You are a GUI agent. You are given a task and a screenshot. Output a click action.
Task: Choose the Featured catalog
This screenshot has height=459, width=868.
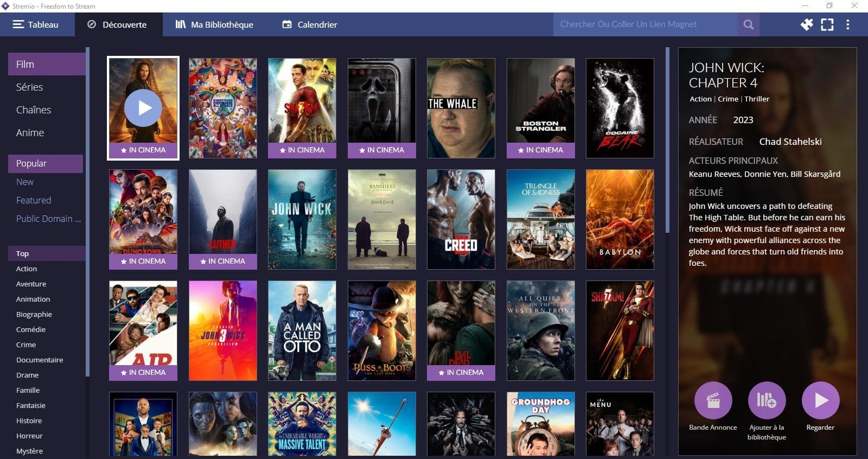(46, 200)
